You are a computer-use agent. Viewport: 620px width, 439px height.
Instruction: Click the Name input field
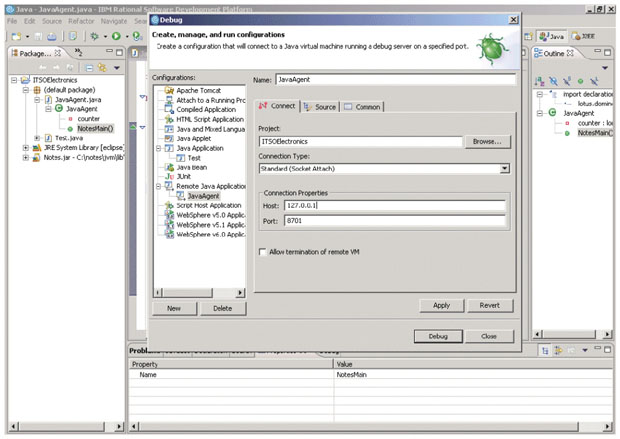coord(395,79)
